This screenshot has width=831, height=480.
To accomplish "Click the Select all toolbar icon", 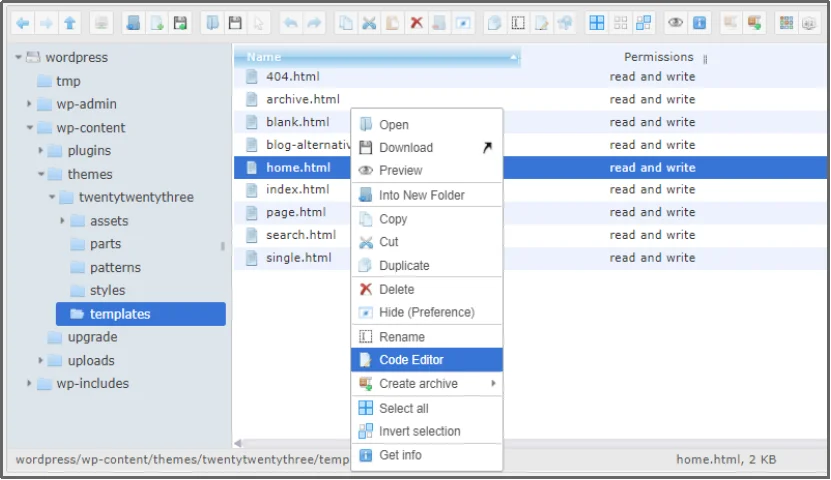I will point(597,23).
